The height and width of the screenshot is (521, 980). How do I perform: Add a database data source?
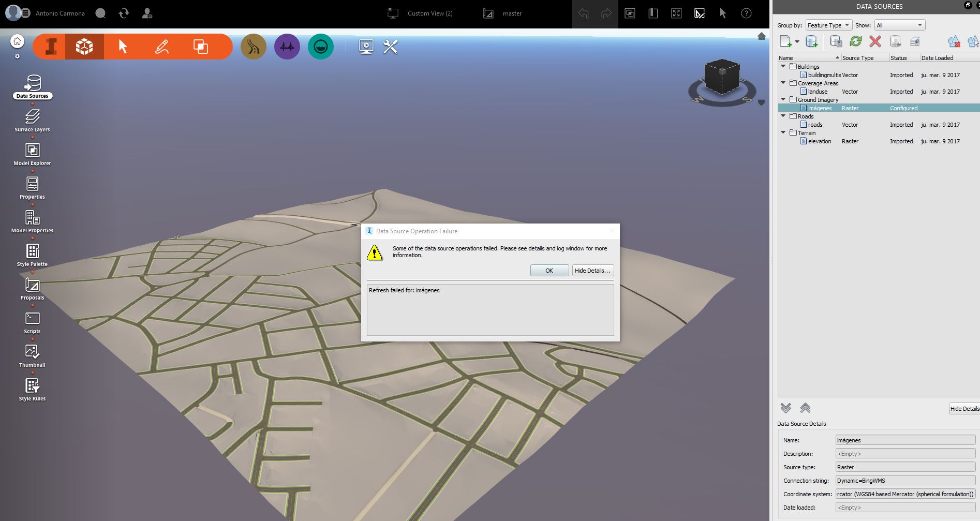[811, 41]
